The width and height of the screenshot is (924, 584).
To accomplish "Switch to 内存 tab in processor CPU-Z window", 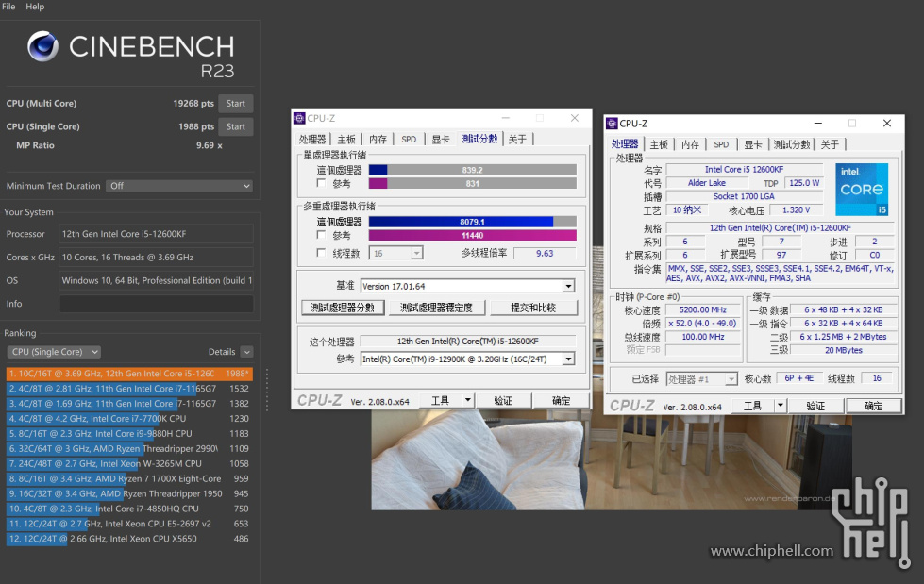I will click(690, 144).
